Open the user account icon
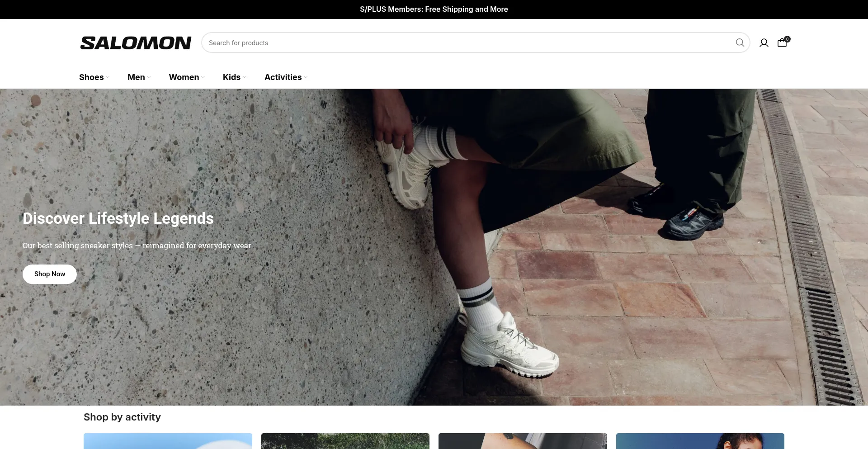Screen dimensions: 868x449 click(x=764, y=43)
